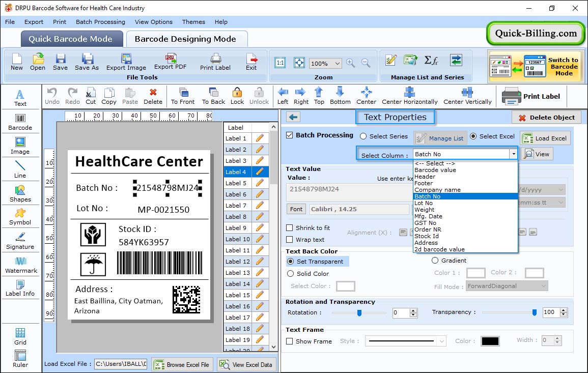Select the Watermark tool
This screenshot has height=373, width=588.
[x=21, y=265]
